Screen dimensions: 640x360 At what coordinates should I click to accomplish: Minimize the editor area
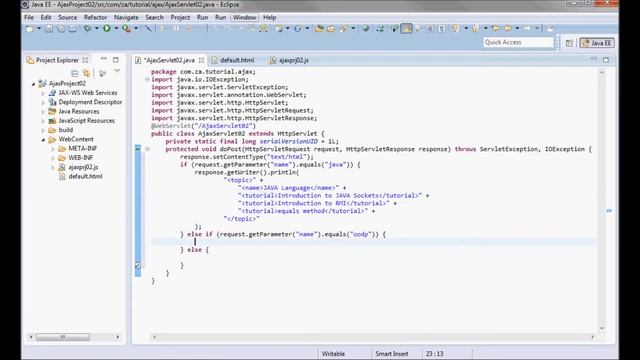(x=593, y=59)
